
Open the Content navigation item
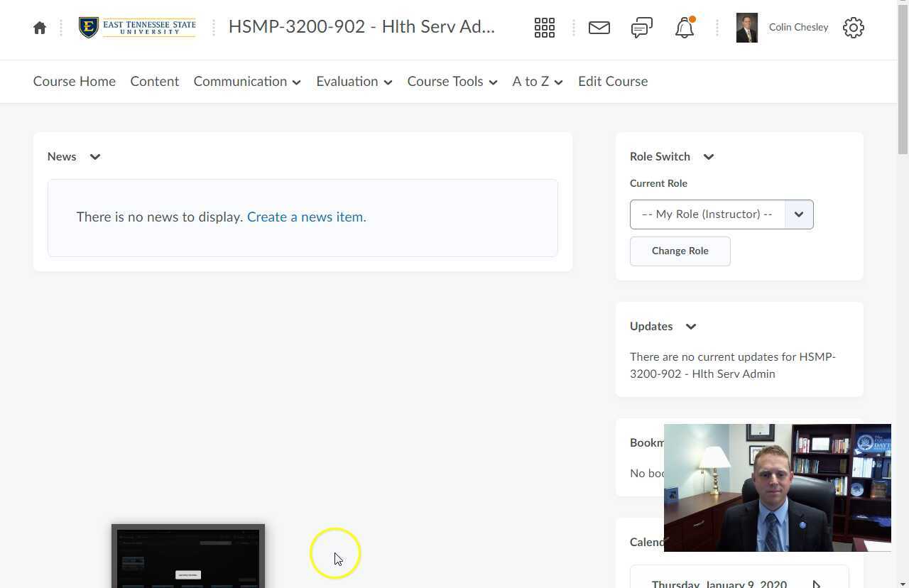pos(154,82)
